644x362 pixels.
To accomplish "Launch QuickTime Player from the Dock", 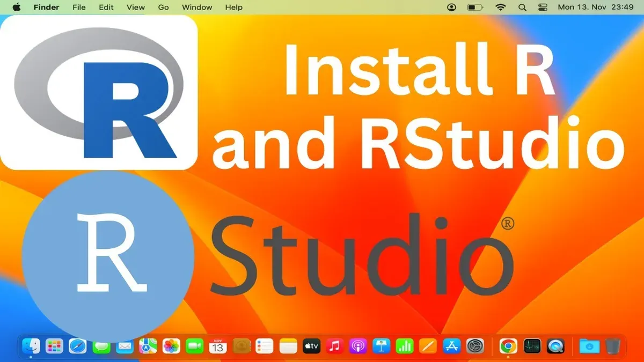I will [555, 347].
